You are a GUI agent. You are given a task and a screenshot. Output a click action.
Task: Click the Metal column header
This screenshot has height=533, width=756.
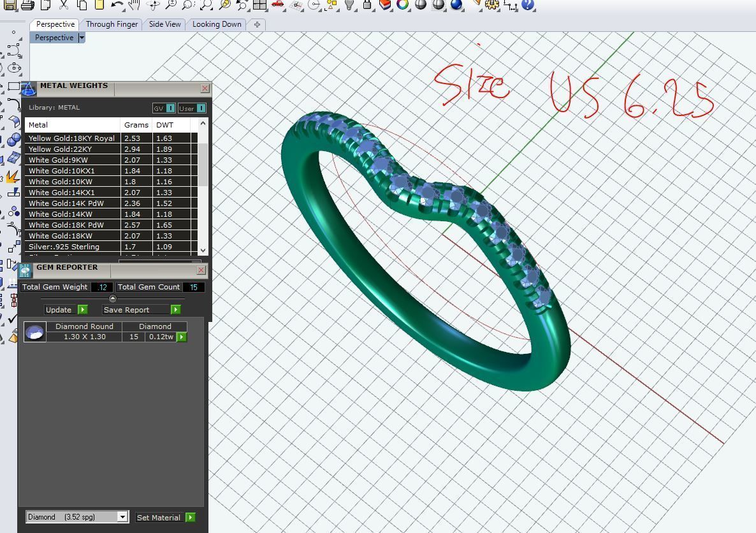click(x=72, y=125)
